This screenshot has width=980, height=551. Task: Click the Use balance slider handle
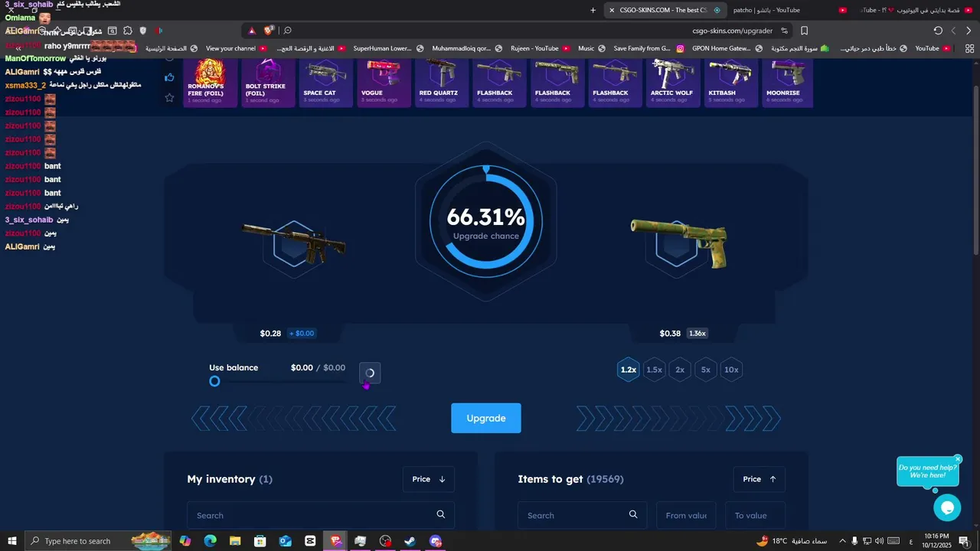point(214,381)
